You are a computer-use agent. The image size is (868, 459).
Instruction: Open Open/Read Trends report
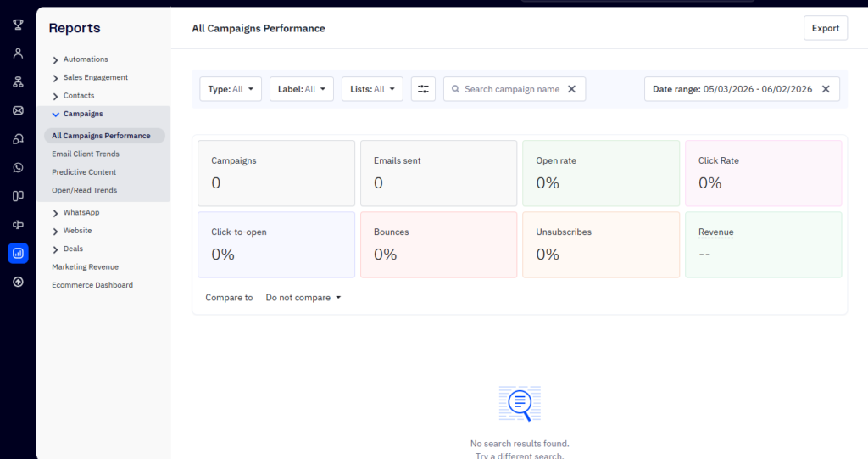pos(84,191)
